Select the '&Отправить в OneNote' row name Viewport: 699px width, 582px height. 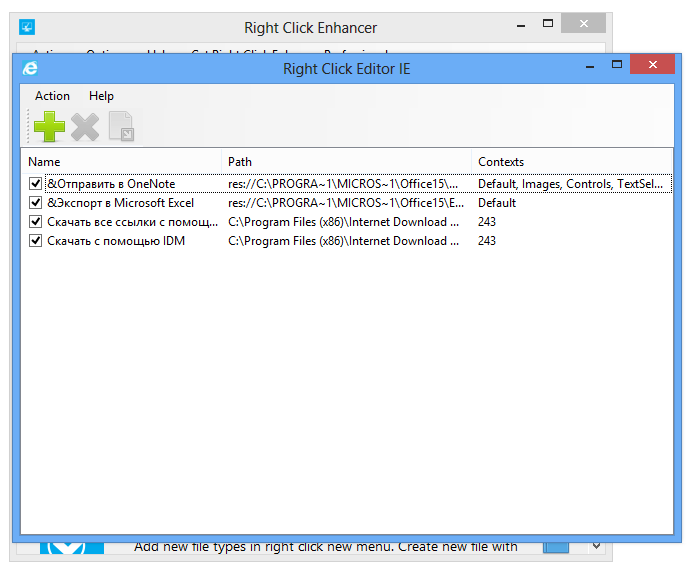point(111,184)
